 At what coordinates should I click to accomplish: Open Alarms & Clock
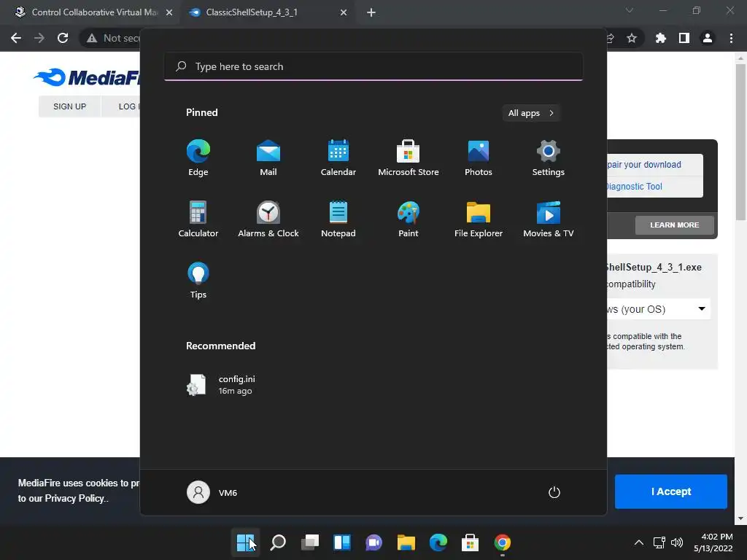click(x=268, y=219)
